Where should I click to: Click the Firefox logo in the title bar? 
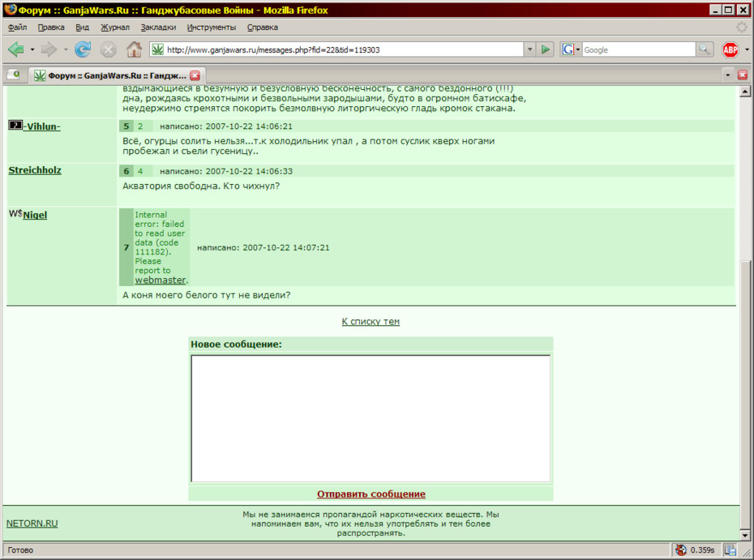[10, 10]
